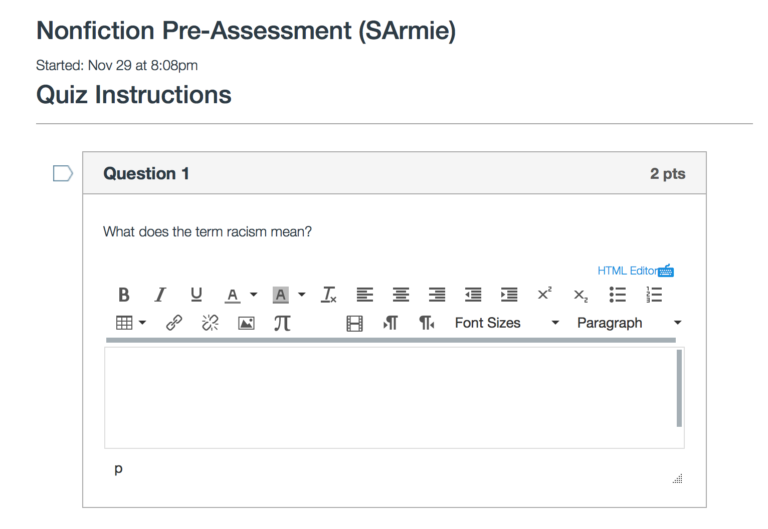This screenshot has height=529, width=768.
Task: Align text to the left
Action: point(365,295)
